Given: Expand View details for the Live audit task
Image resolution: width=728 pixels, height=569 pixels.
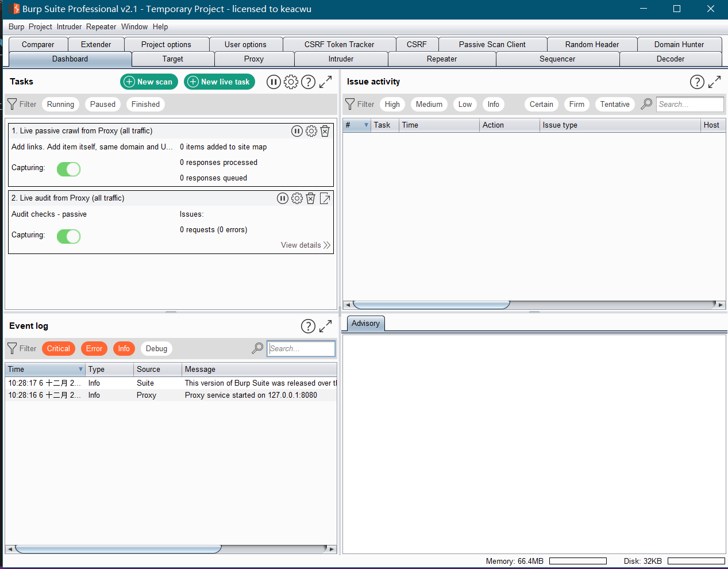Looking at the screenshot, I should [x=306, y=245].
